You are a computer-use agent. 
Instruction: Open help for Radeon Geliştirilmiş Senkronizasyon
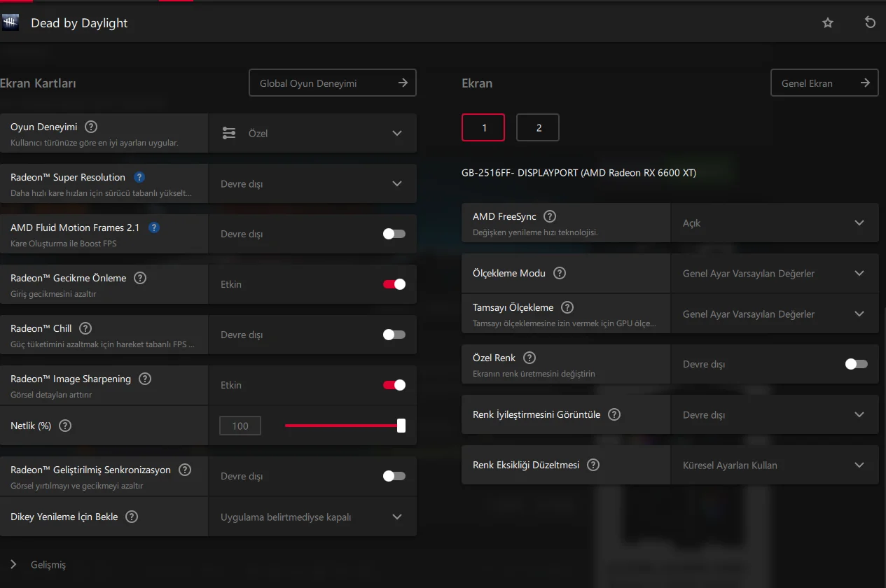[x=185, y=470]
